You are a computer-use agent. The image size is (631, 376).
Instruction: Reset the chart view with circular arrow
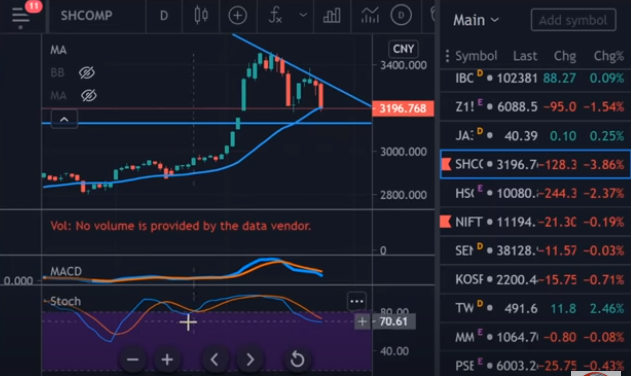(x=297, y=359)
